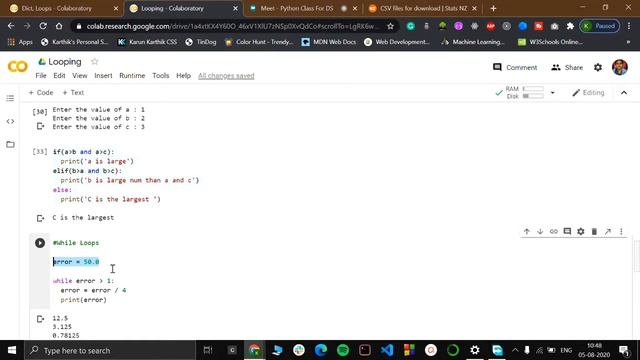640x360 pixels.
Task: Open the Help menu
Action: [x=183, y=76]
